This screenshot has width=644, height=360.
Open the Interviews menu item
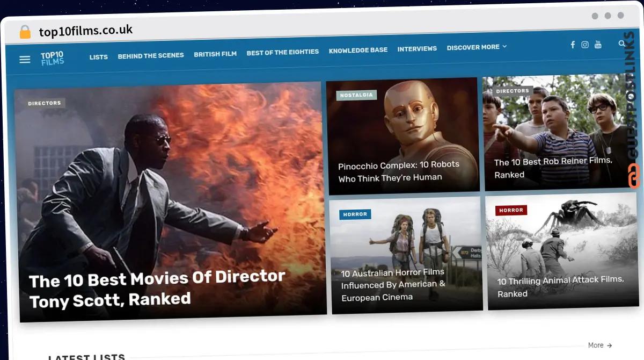417,48
